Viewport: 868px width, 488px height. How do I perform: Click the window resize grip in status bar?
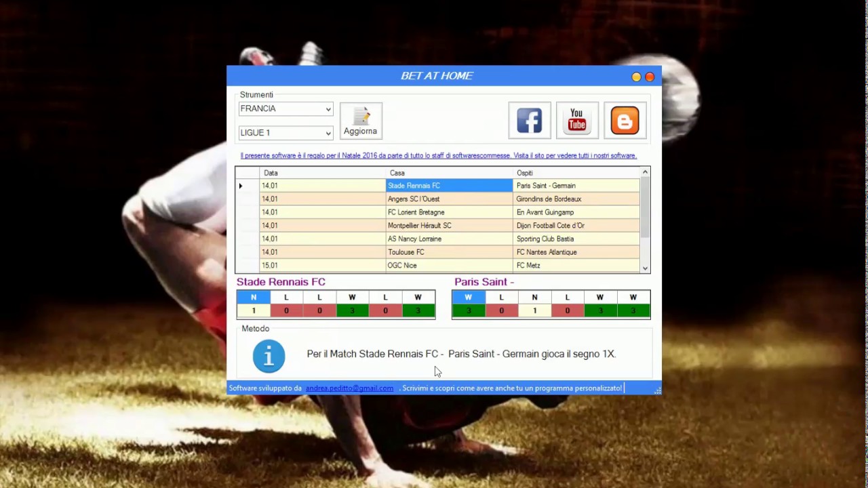pos(656,390)
